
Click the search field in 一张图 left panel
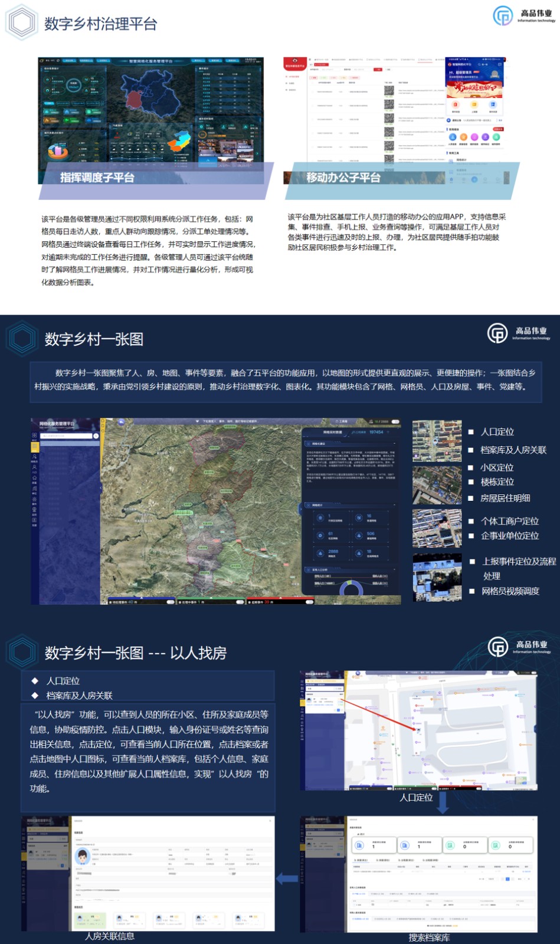click(x=66, y=436)
